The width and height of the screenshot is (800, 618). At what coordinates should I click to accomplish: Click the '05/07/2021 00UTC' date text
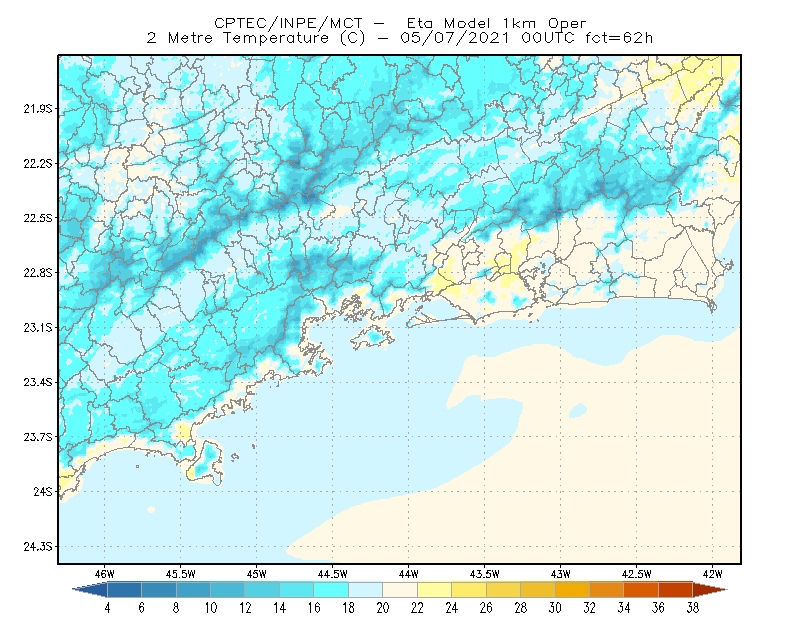tap(487, 38)
